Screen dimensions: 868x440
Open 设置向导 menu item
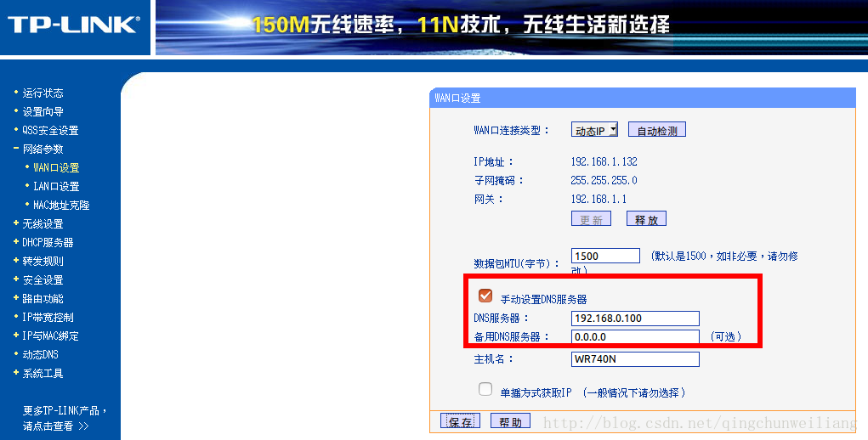click(x=43, y=111)
